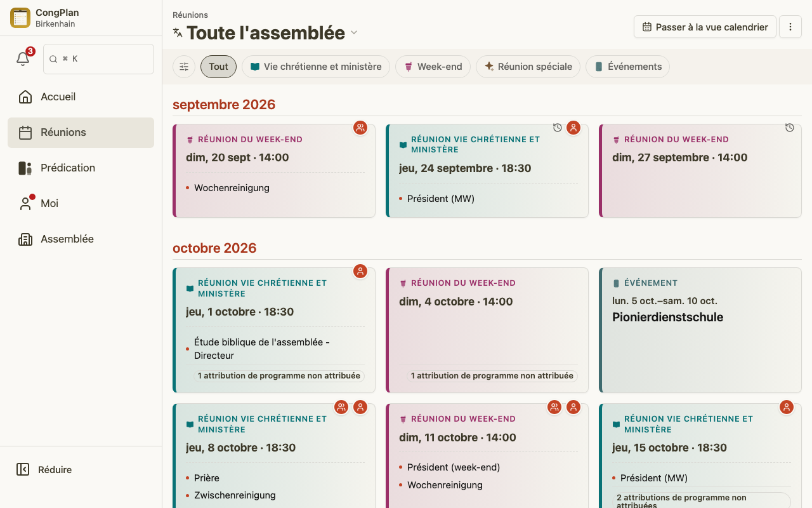Click the person icon on the 1 octobre card

pos(360,271)
